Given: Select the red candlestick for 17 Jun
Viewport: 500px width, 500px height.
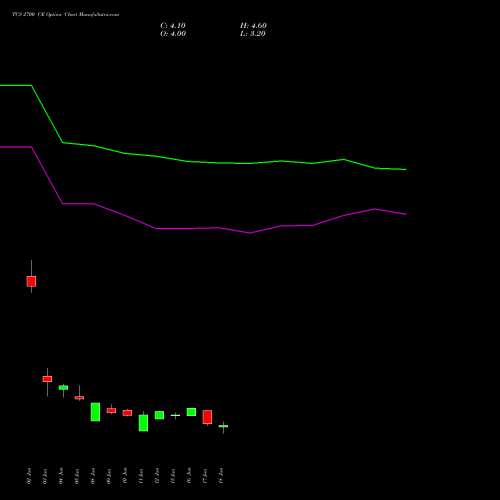Looking at the screenshot, I should tap(207, 417).
